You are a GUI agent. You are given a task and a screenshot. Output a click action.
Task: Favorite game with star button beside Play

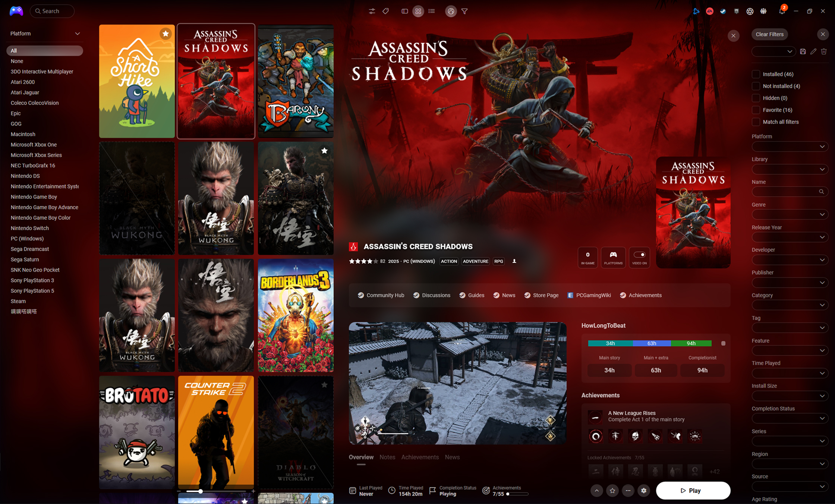pos(612,491)
